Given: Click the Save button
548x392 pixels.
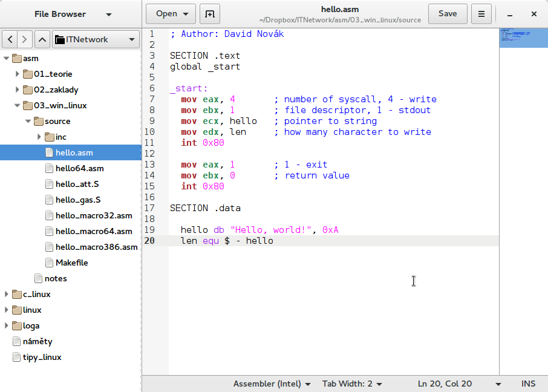Looking at the screenshot, I should [x=448, y=14].
